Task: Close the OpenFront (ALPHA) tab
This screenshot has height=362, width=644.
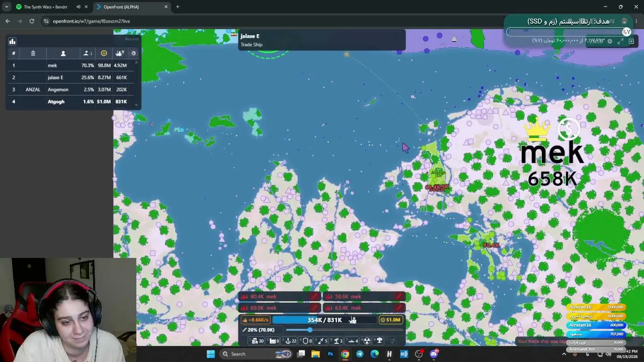Action: coord(166,7)
